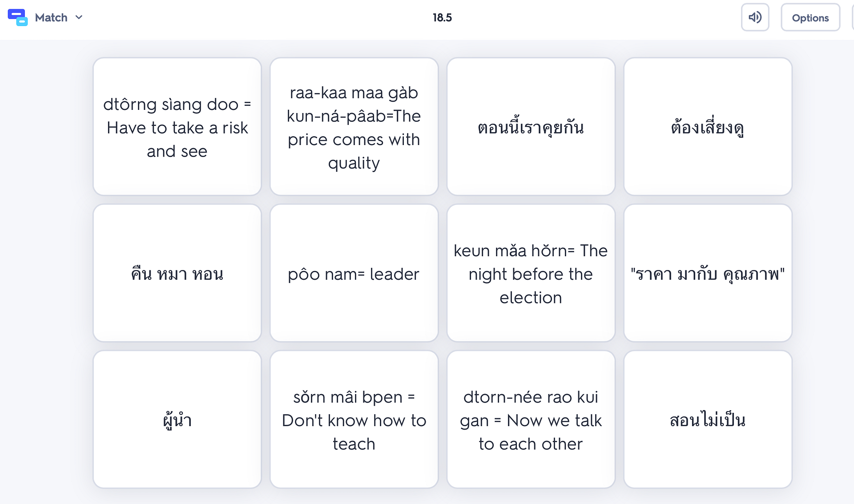Viewport: 854px width, 504px height.
Task: Choose the "keun mǎa hŏrn" election card
Action: (x=531, y=273)
